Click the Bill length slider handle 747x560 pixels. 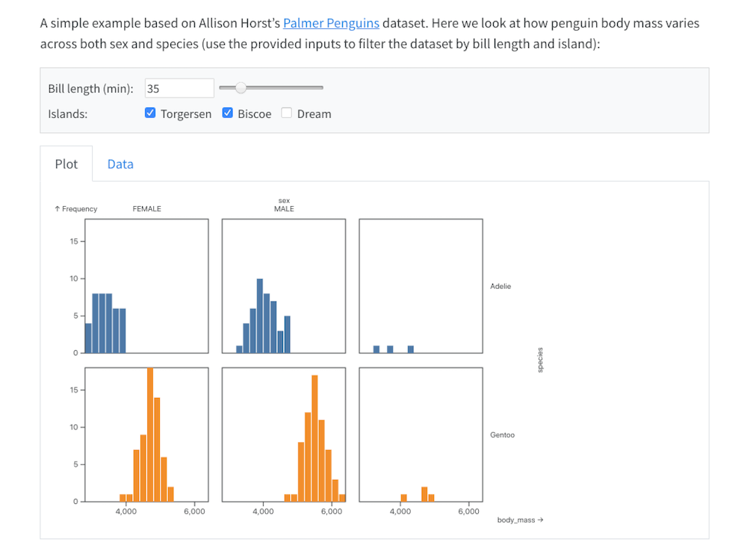241,88
